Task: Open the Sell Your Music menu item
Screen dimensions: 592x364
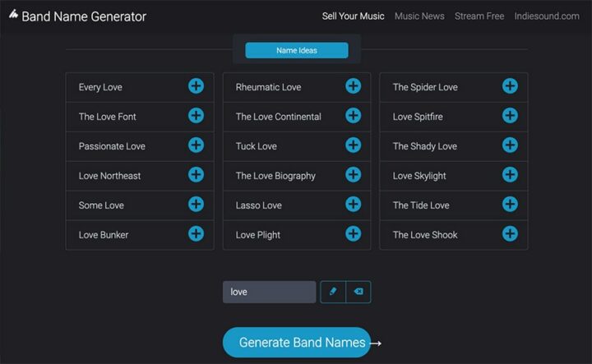Action: pyautogui.click(x=353, y=16)
